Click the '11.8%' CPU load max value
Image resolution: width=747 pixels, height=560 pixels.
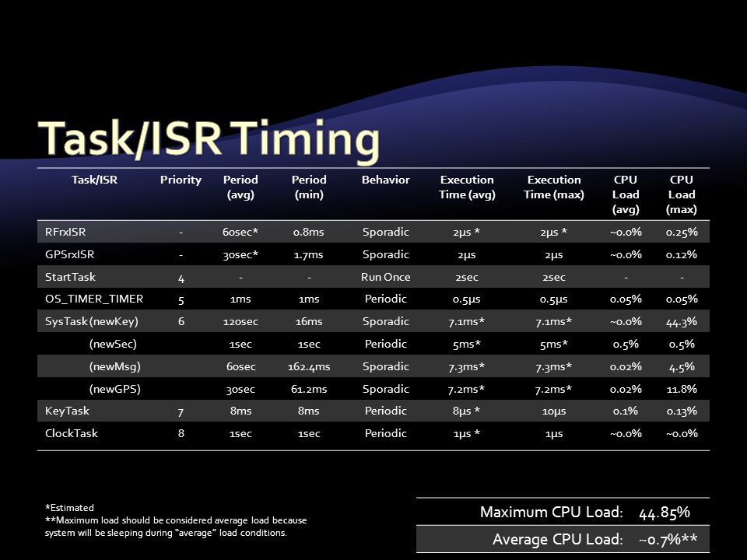pos(682,389)
